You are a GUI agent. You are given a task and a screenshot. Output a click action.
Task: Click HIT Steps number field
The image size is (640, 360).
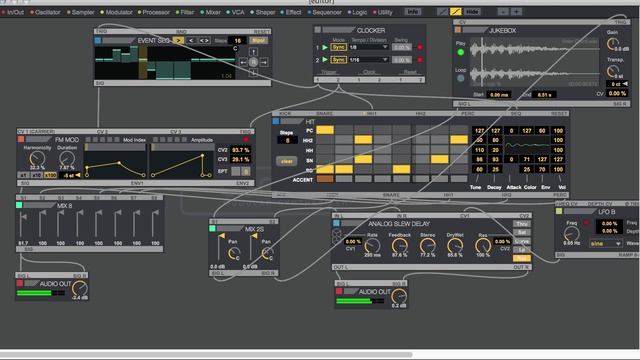click(287, 140)
